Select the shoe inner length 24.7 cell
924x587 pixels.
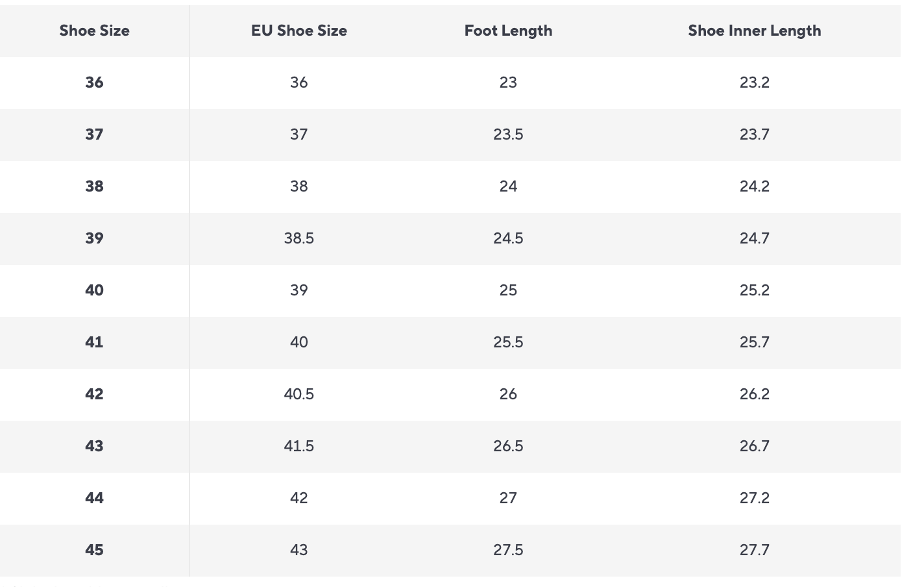[754, 238]
